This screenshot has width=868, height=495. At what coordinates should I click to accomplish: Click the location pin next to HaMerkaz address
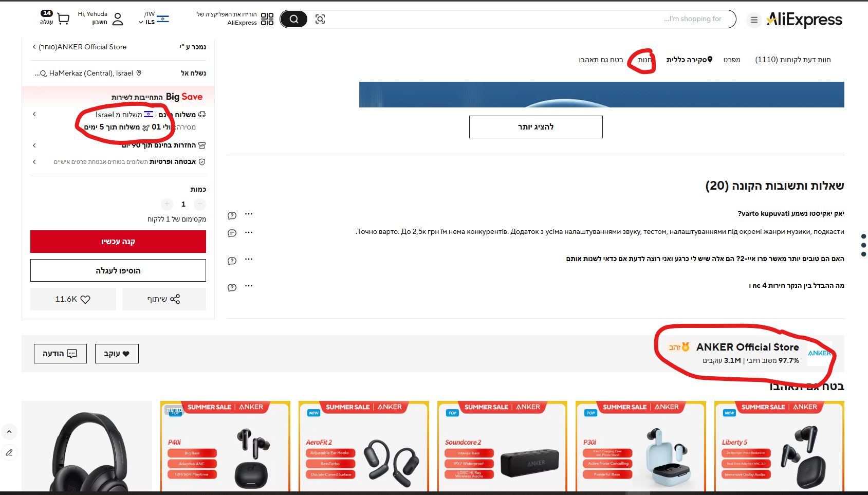click(139, 73)
